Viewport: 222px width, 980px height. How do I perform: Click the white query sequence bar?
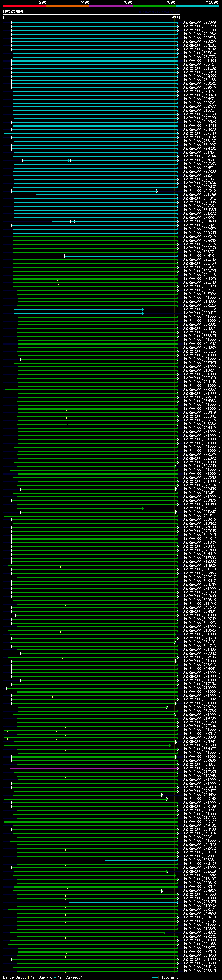click(x=92, y=15)
